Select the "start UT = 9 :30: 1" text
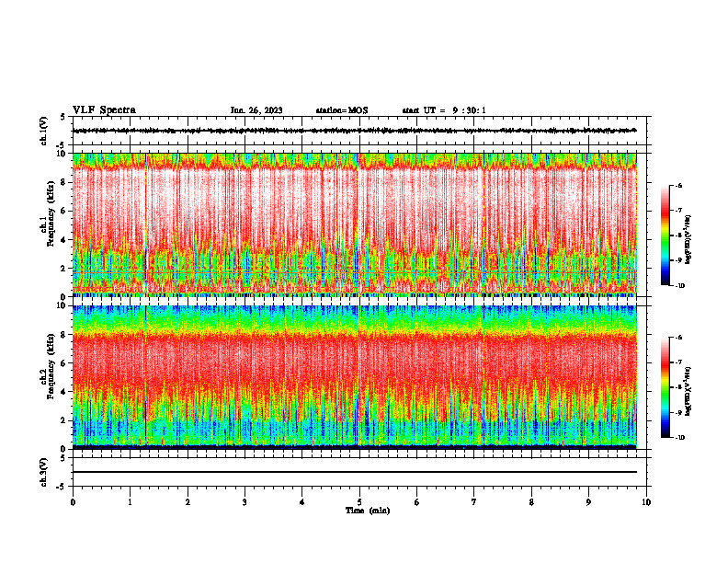Image resolution: width=728 pixels, height=563 pixels. tap(444, 110)
